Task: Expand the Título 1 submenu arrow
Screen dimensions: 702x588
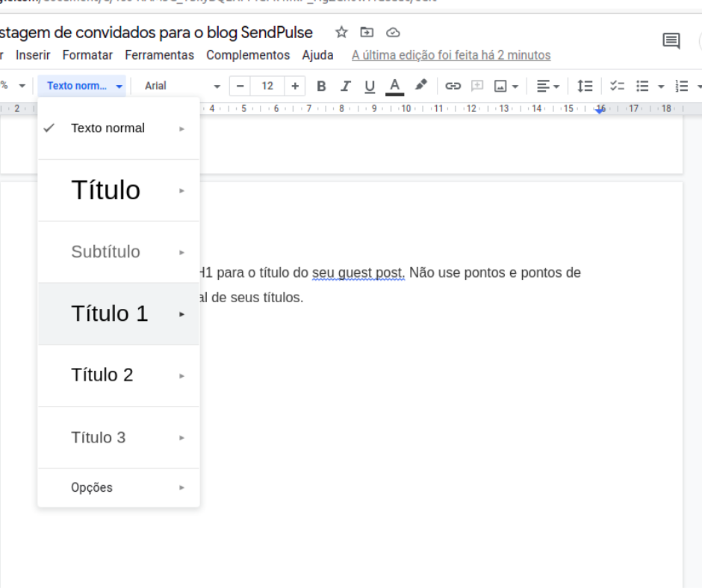Action: coord(181,314)
